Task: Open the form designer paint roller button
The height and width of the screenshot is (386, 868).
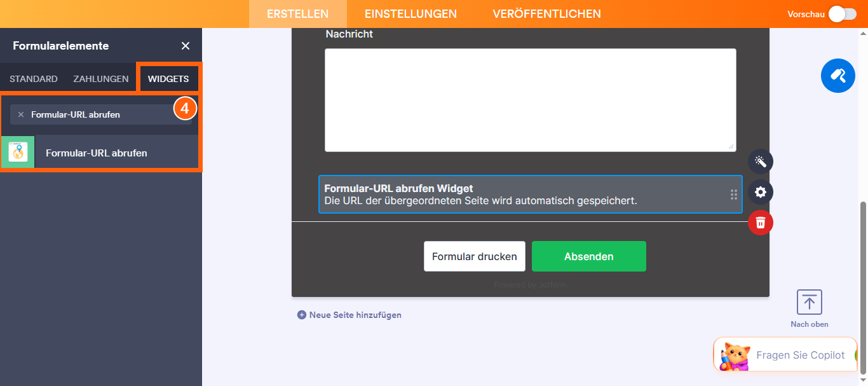Action: click(x=838, y=76)
